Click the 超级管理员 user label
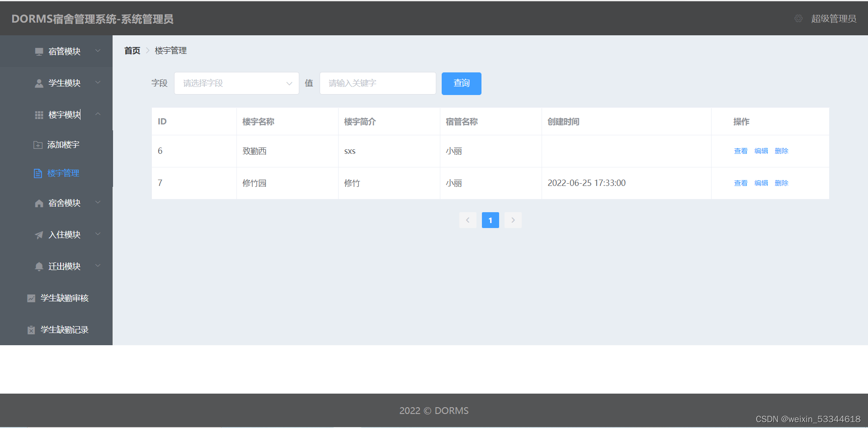The height and width of the screenshot is (428, 868). point(834,19)
